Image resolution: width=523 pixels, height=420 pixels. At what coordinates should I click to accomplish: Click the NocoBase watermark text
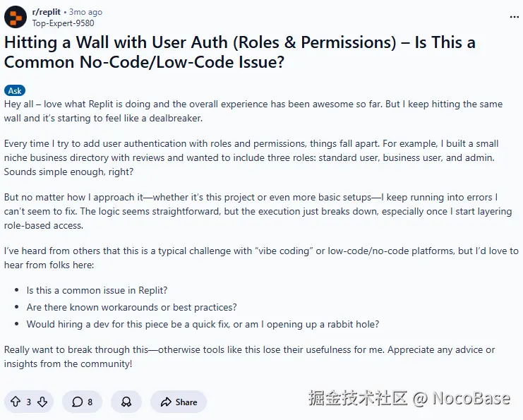(x=409, y=398)
